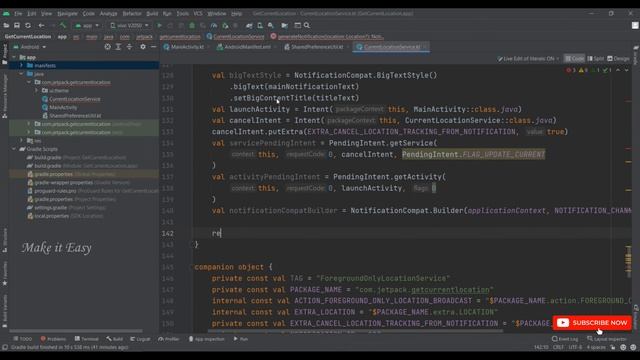This screenshot has width=640, height=360.
Task: Click the errors and warnings inspection widget
Action: (x=588, y=70)
